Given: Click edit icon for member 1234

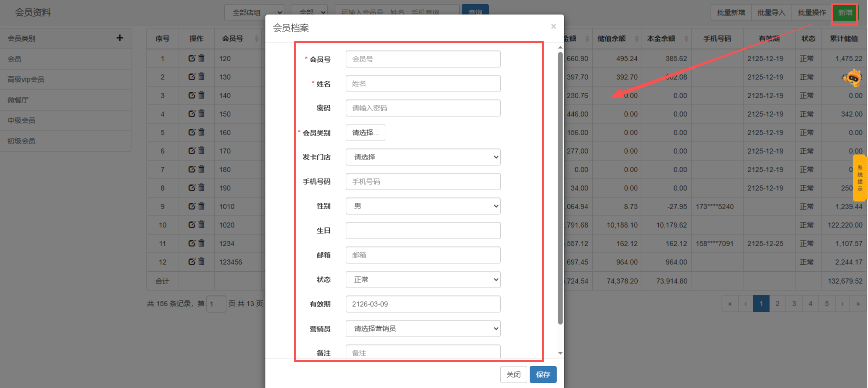Looking at the screenshot, I should [192, 243].
